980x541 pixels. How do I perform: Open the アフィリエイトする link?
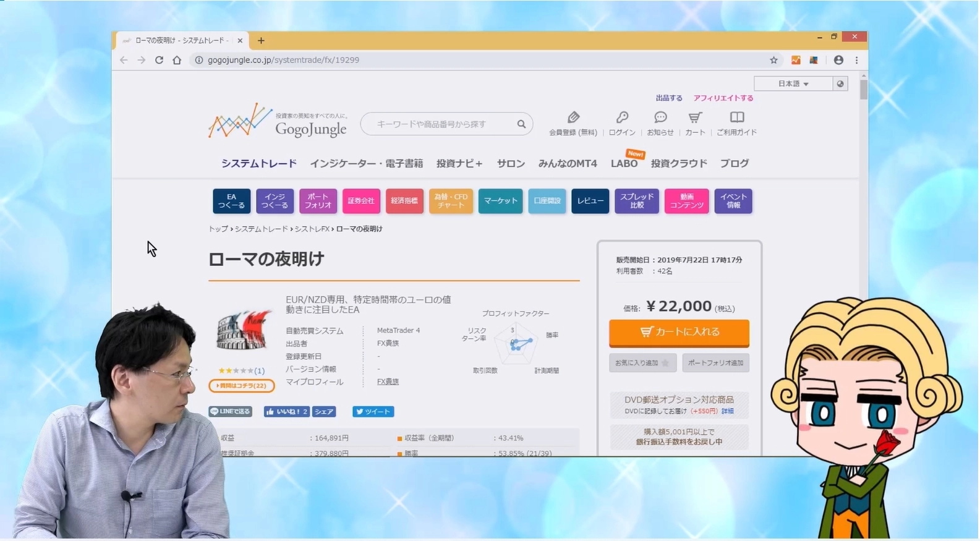(x=723, y=98)
